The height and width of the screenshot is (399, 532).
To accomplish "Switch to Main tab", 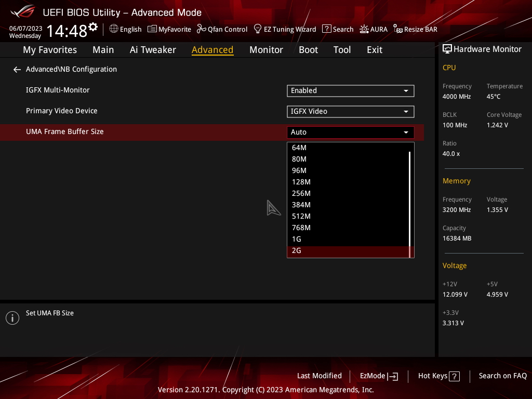I will pyautogui.click(x=103, y=50).
